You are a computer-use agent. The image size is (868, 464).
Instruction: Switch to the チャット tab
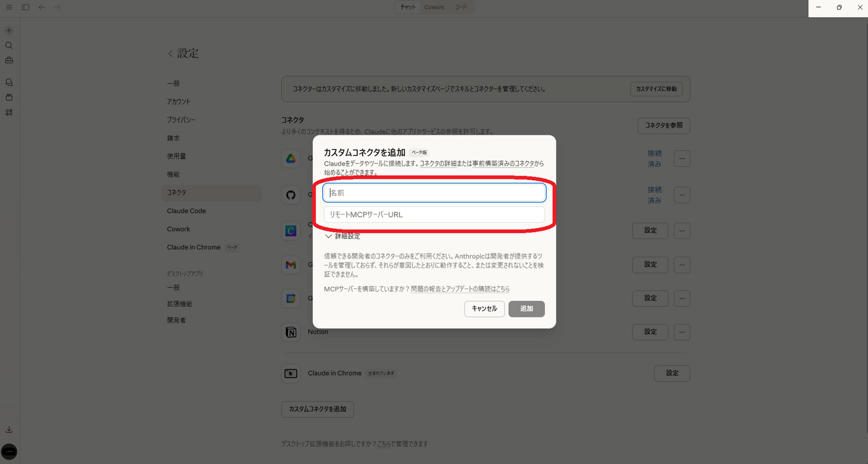coord(408,7)
